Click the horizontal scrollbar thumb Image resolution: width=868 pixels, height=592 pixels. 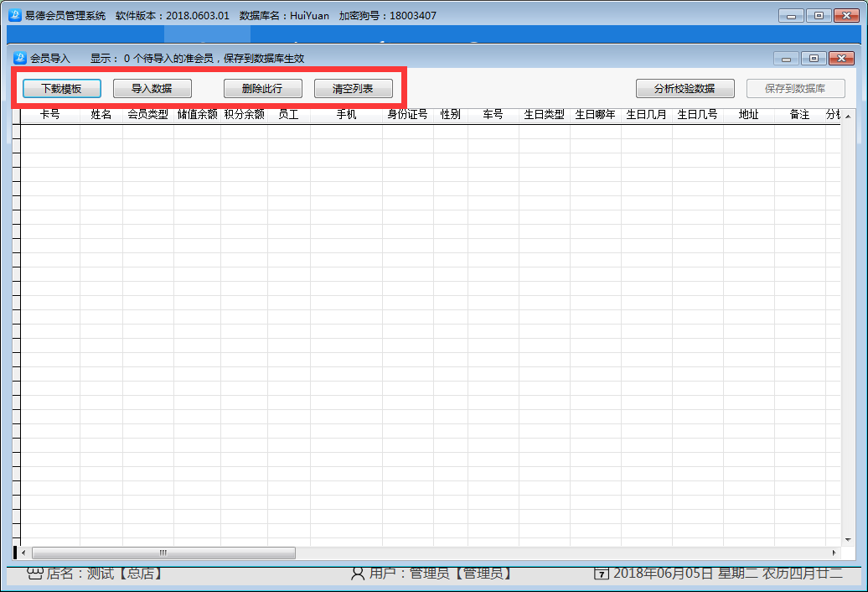coord(164,553)
